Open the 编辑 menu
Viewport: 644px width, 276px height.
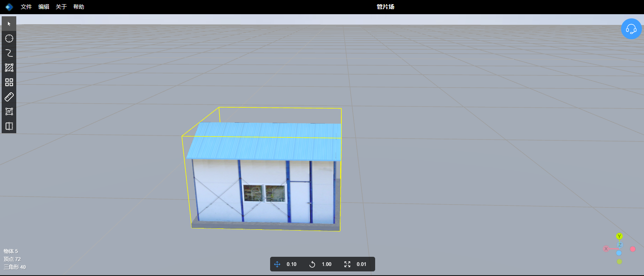(44, 7)
